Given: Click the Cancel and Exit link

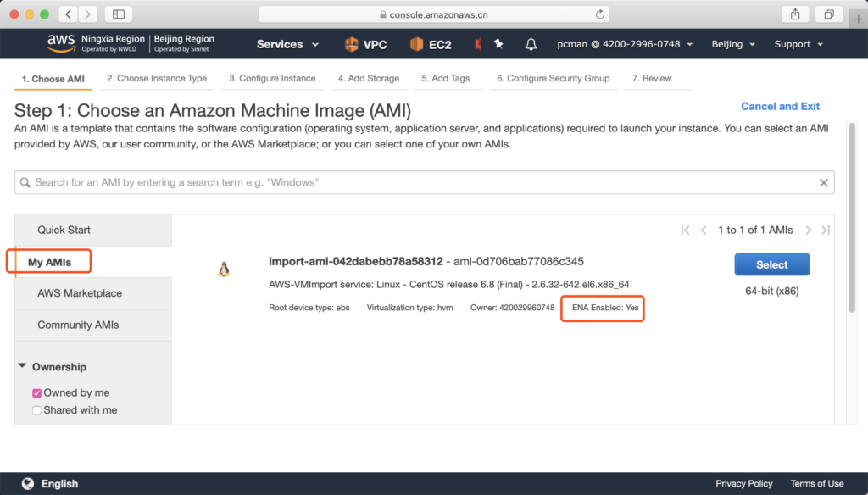Looking at the screenshot, I should [x=780, y=106].
